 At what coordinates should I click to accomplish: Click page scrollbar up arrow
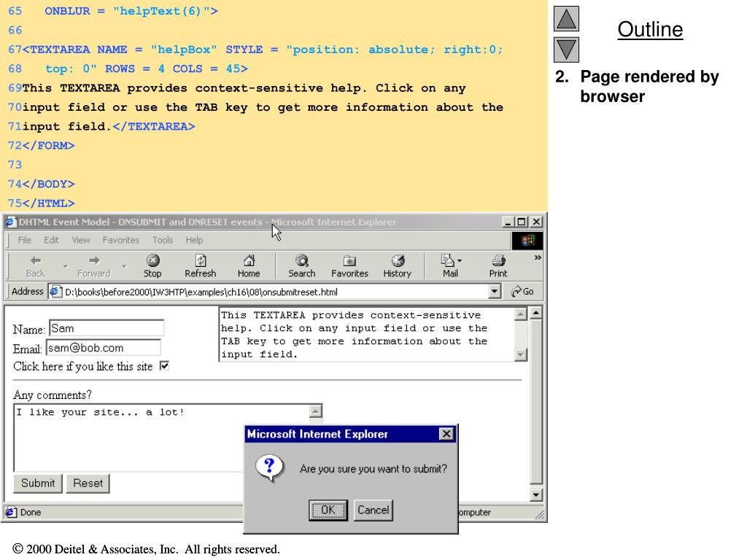(x=536, y=313)
